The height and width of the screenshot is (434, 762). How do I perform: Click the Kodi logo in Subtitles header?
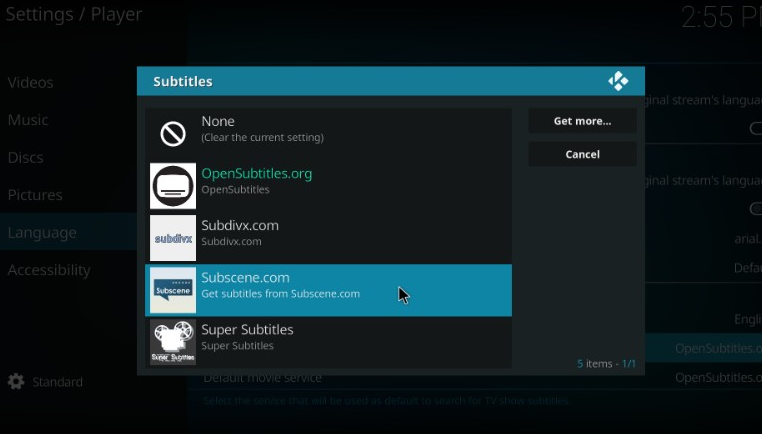click(x=618, y=82)
